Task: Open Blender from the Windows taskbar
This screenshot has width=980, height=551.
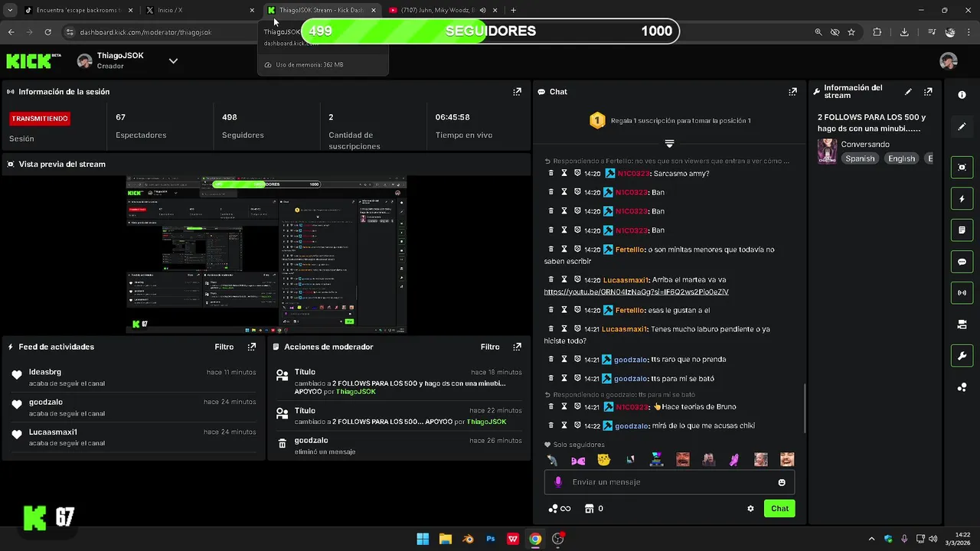Action: 468,539
